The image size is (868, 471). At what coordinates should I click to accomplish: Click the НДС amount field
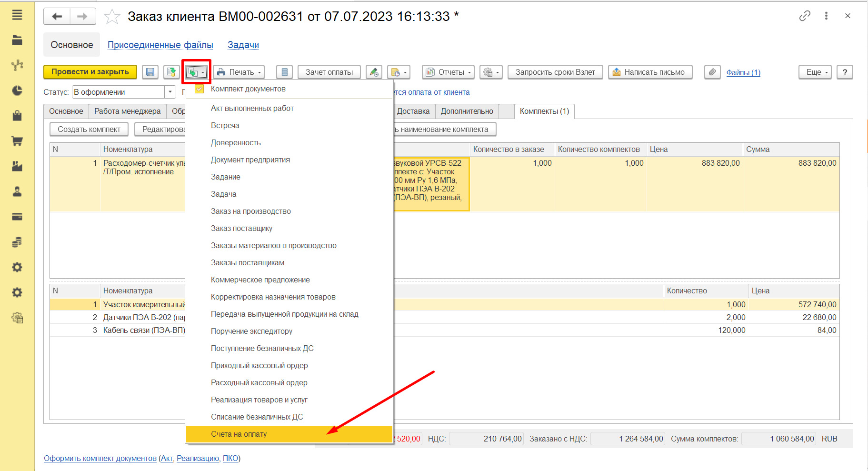(486, 439)
